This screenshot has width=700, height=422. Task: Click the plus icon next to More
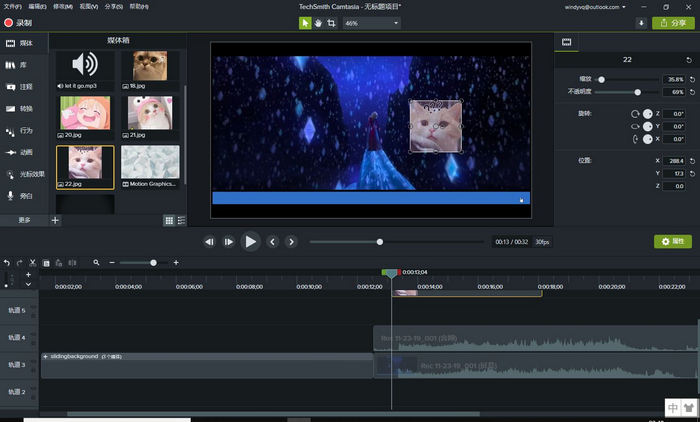point(55,220)
